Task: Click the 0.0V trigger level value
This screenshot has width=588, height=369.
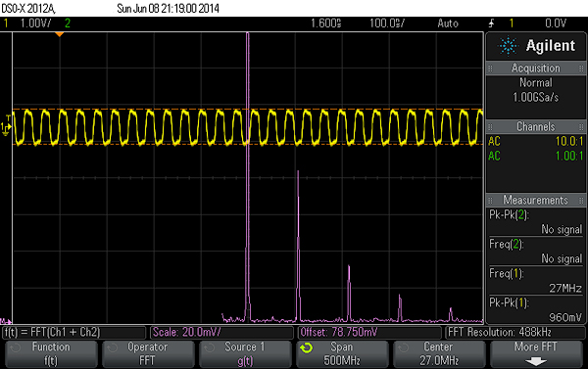Action: pyautogui.click(x=556, y=23)
